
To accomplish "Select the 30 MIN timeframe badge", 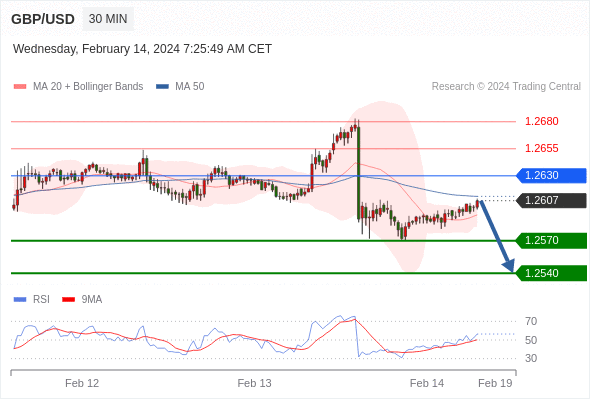I will (x=108, y=19).
